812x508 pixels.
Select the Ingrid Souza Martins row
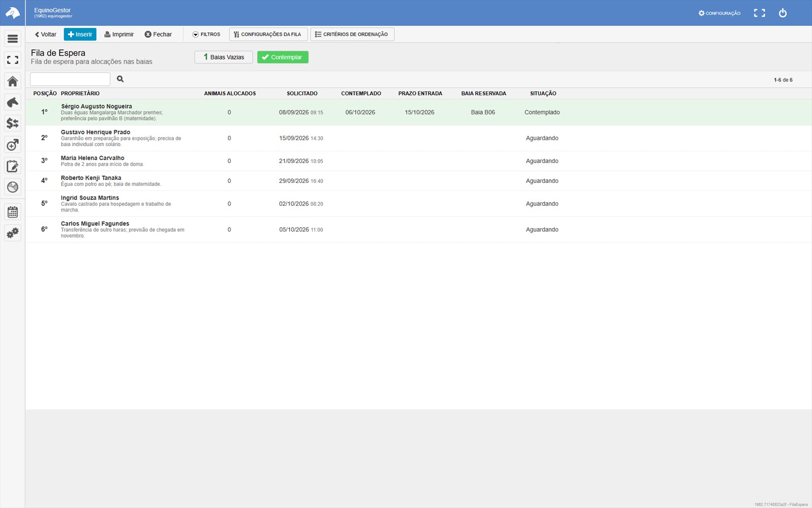(419, 204)
